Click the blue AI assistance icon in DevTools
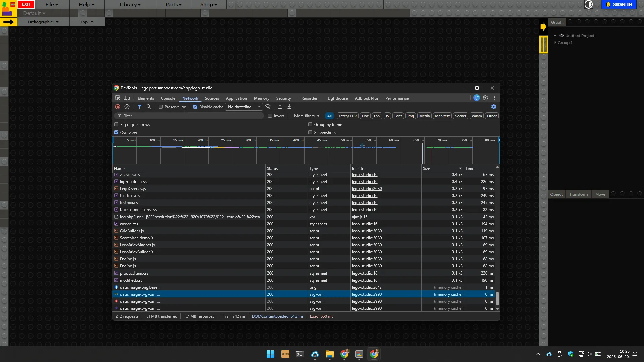644x362 pixels. 477,98
